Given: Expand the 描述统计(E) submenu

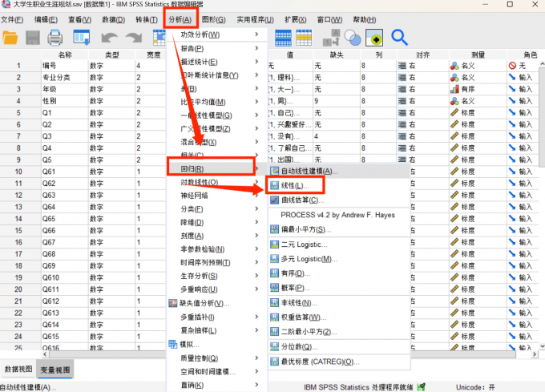Looking at the screenshot, I should pos(217,62).
